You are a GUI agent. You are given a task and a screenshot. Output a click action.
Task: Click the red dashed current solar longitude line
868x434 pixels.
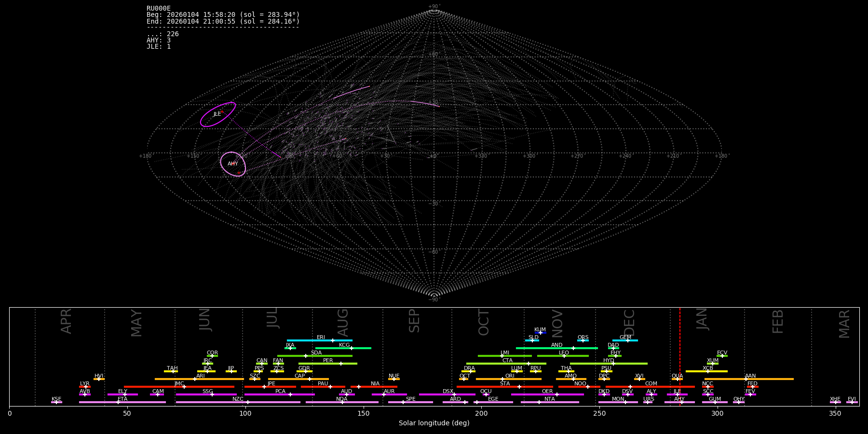tap(680, 357)
